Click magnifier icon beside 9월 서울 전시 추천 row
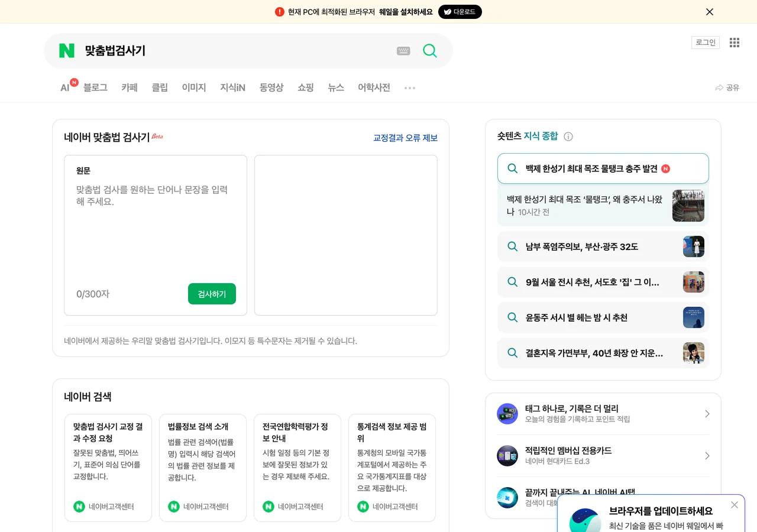This screenshot has height=532, width=757. point(513,282)
